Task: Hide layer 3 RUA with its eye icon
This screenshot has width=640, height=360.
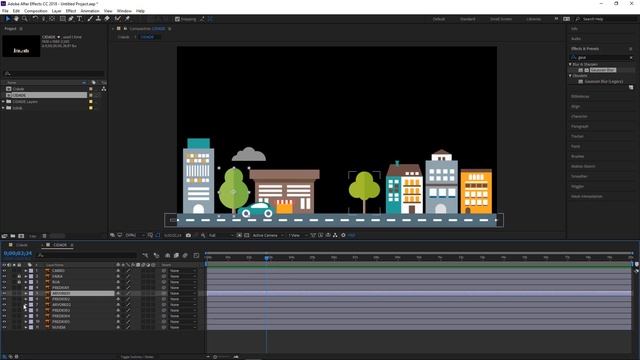Action: (4, 282)
